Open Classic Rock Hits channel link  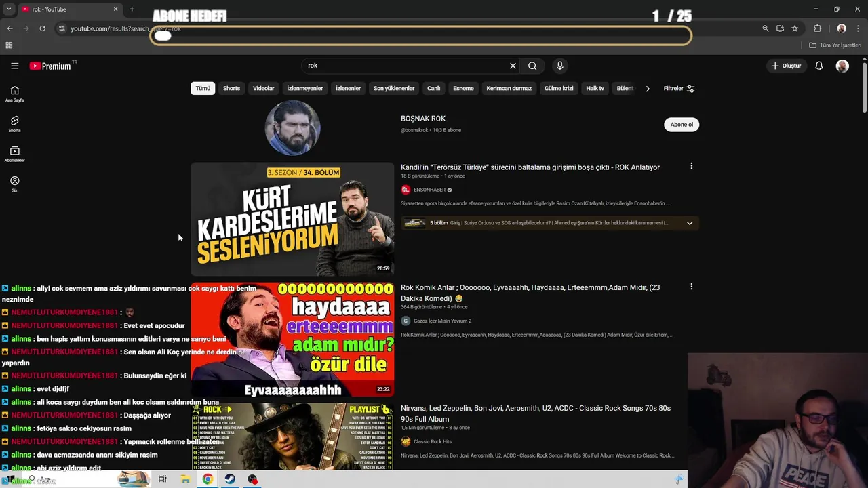click(433, 441)
